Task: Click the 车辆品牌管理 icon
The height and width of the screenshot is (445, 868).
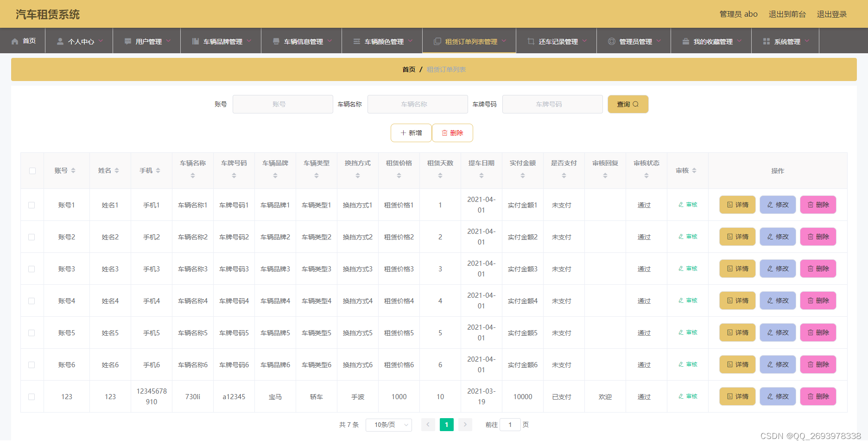Action: [196, 41]
